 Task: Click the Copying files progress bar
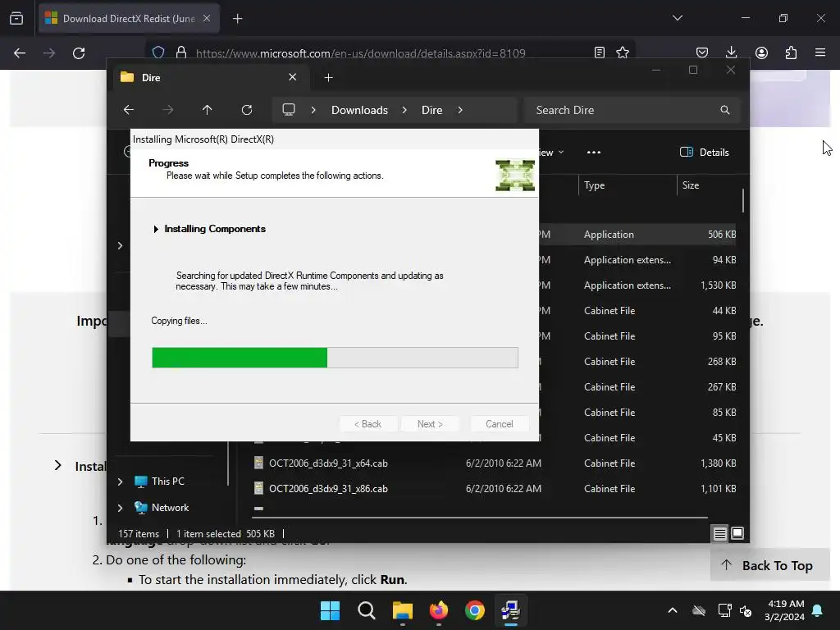(335, 358)
